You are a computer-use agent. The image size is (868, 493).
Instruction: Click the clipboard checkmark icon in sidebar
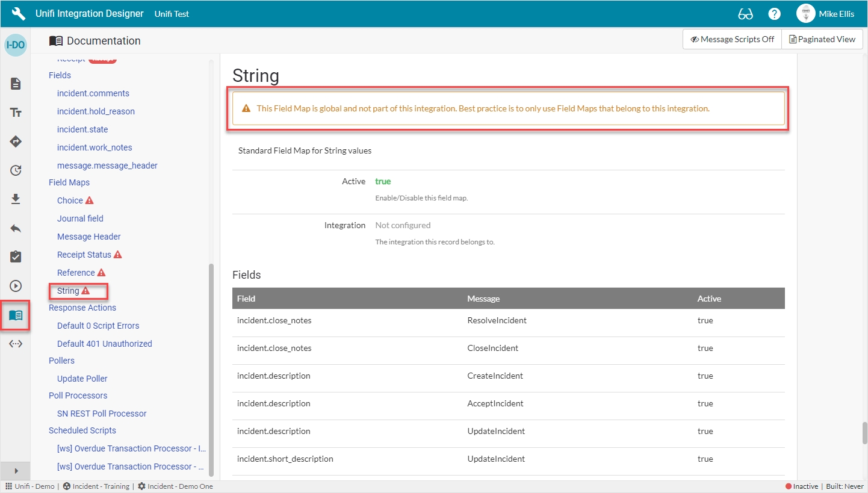16,257
